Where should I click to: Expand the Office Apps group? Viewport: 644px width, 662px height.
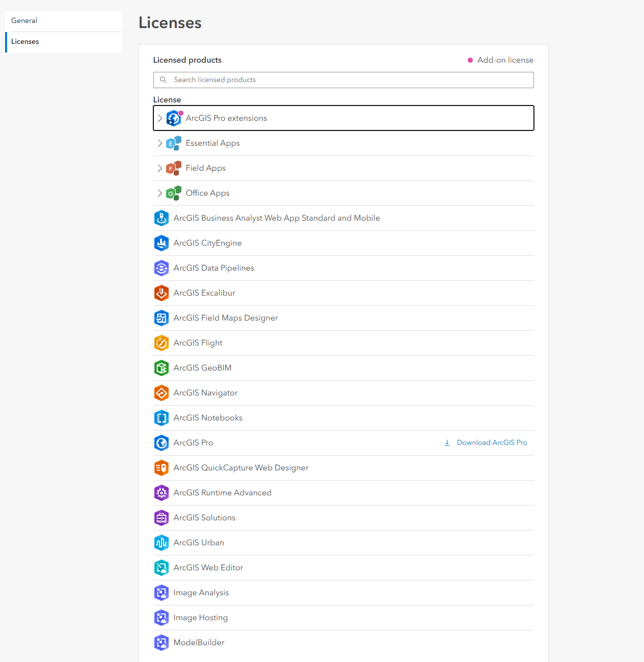click(x=160, y=193)
